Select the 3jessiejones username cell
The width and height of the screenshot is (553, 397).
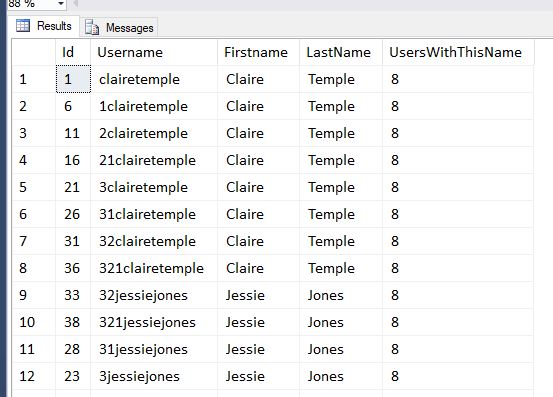tap(154, 376)
